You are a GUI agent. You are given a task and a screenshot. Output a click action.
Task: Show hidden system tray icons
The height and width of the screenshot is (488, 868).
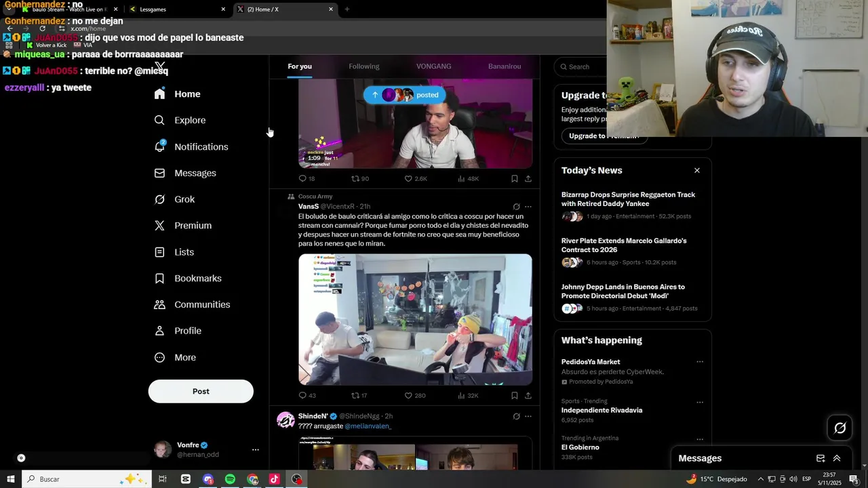click(x=760, y=479)
